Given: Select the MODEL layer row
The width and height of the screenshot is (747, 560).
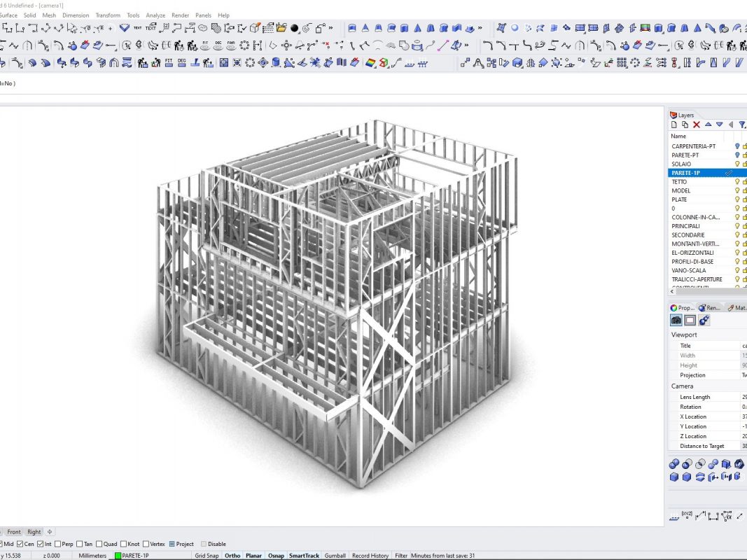Looking at the screenshot, I should 708,190.
